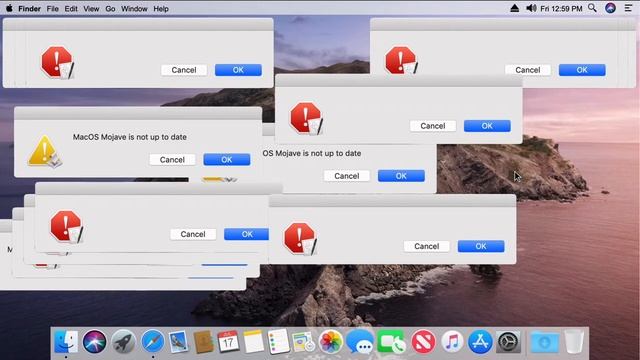Click the red stop icon in bottom-right alert
The height and width of the screenshot is (360, 640).
(x=300, y=239)
